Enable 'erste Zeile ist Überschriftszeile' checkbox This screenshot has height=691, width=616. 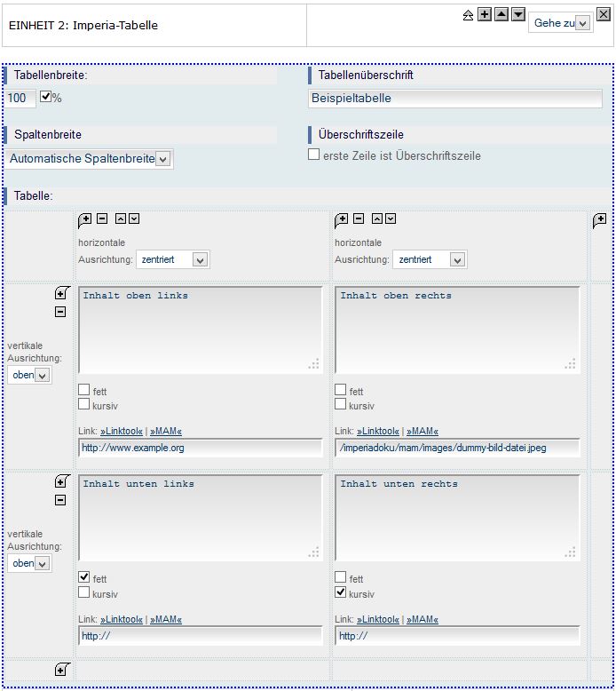point(313,155)
